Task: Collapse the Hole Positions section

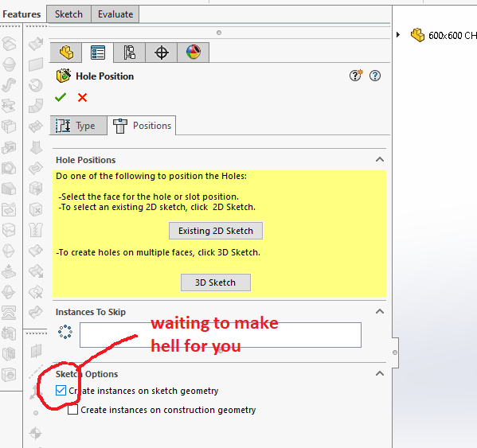Action: tap(380, 160)
